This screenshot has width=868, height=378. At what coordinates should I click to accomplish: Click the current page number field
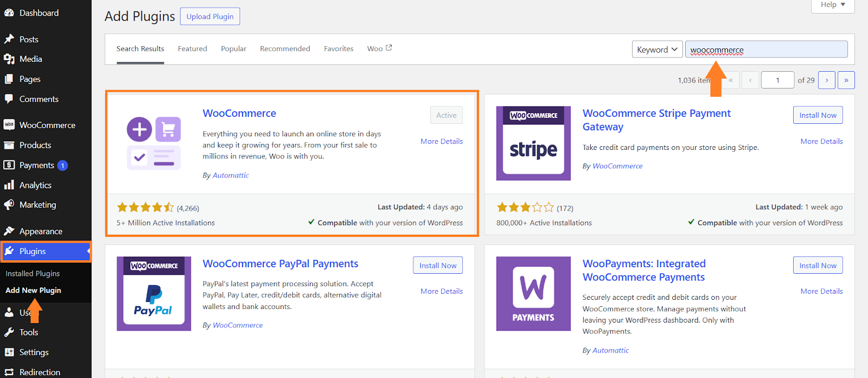pyautogui.click(x=777, y=80)
